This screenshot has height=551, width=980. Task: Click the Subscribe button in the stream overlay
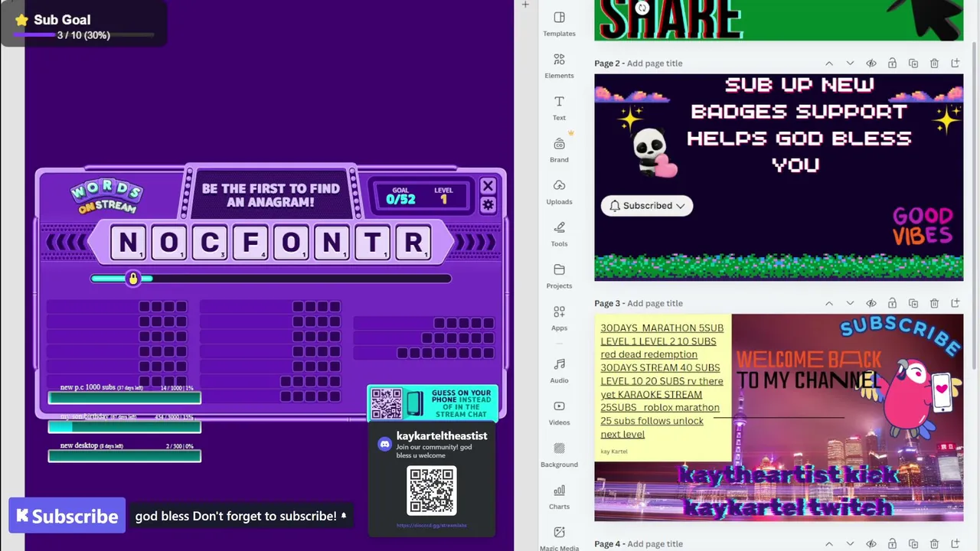[67, 516]
